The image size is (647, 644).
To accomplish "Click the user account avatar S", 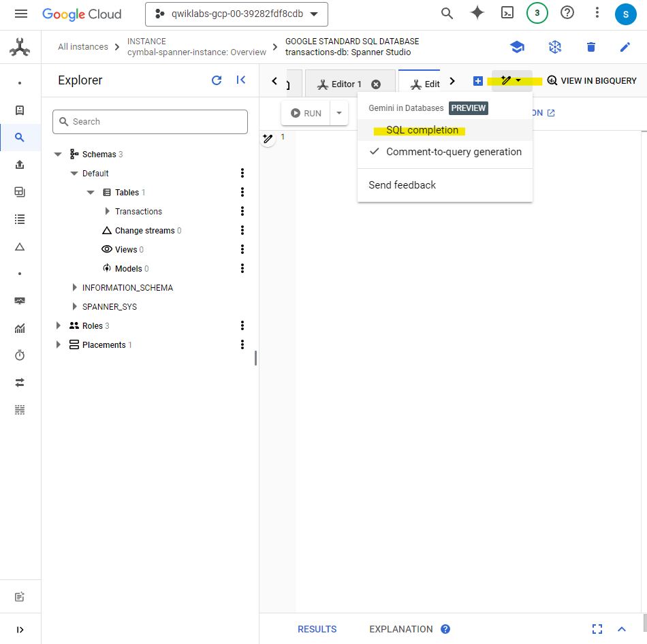I will click(625, 14).
